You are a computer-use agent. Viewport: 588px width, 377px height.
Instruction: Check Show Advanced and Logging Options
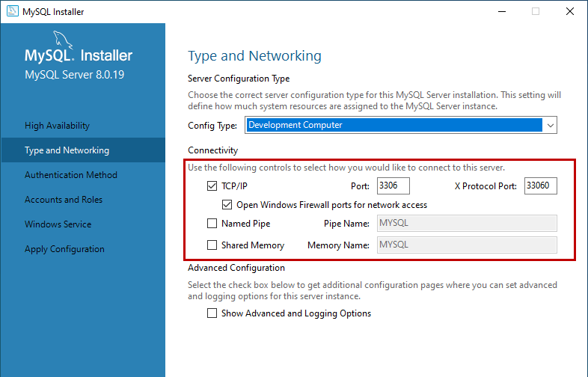click(x=212, y=313)
